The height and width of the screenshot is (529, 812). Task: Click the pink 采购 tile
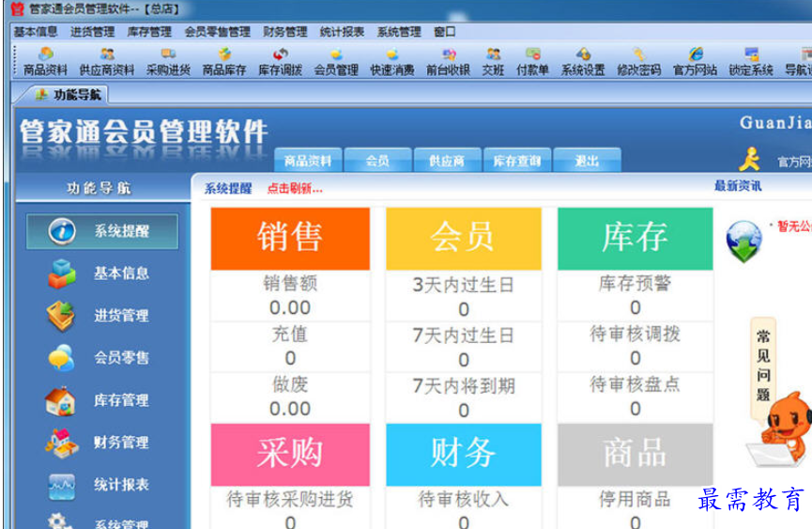pos(290,455)
